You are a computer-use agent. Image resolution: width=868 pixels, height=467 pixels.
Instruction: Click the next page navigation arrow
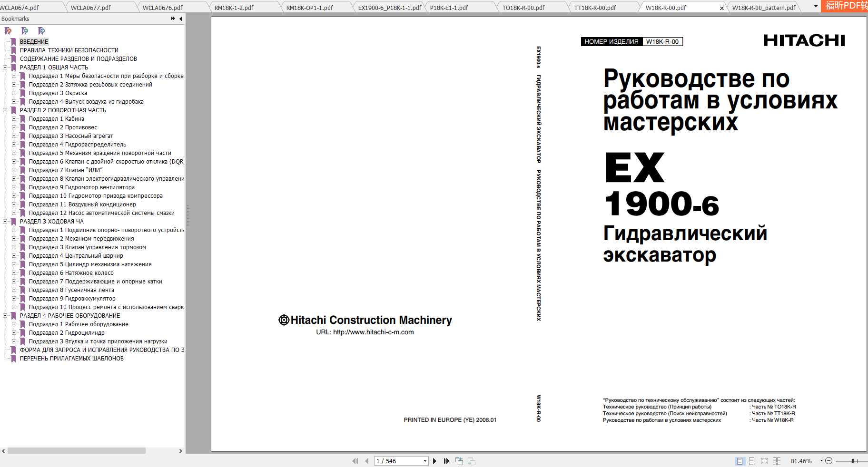pyautogui.click(x=434, y=461)
